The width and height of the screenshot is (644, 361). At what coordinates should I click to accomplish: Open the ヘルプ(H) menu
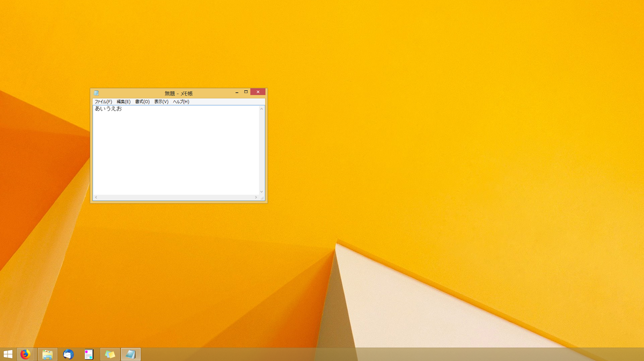(x=181, y=101)
